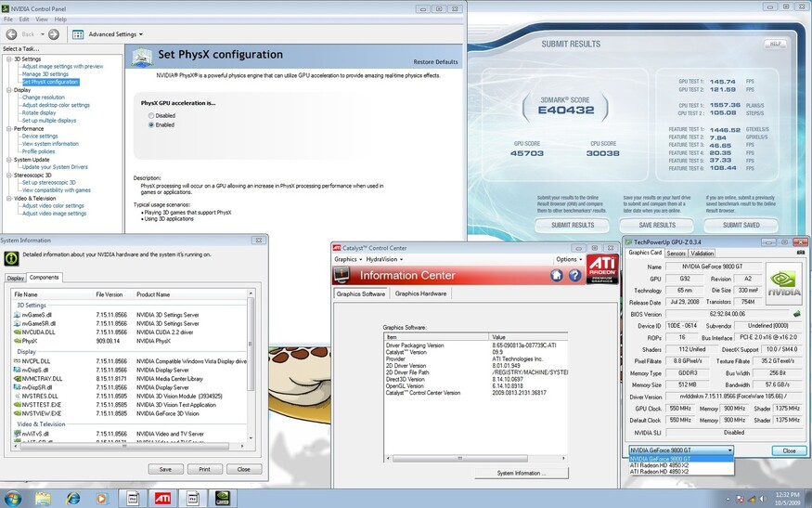Open the Help menu in NVIDIA Control Panel

60,20
